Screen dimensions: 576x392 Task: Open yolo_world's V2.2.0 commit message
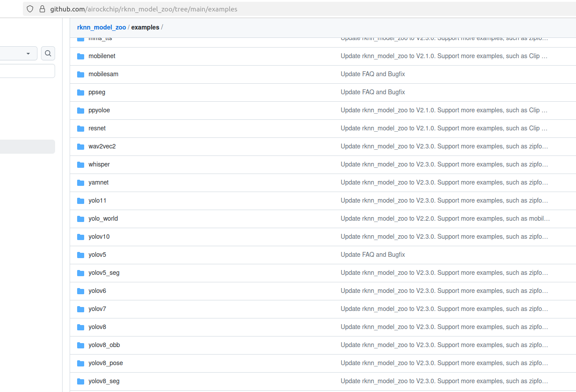445,218
